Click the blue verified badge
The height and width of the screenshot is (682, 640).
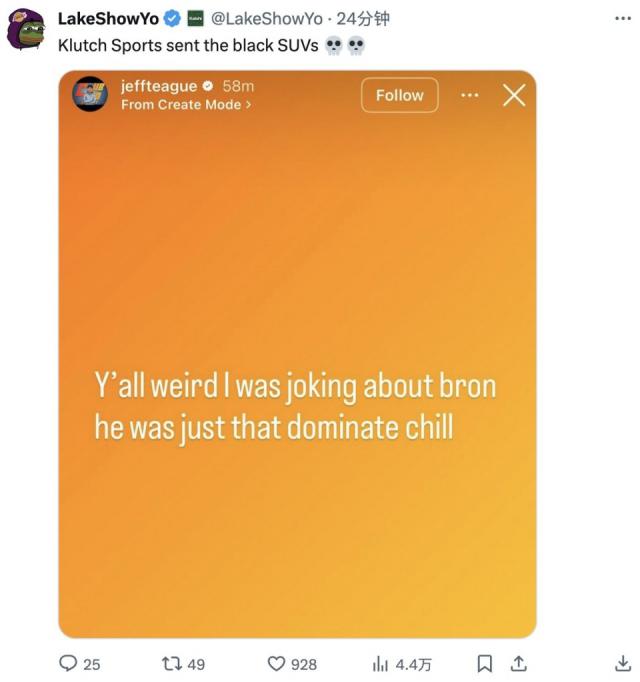172,18
